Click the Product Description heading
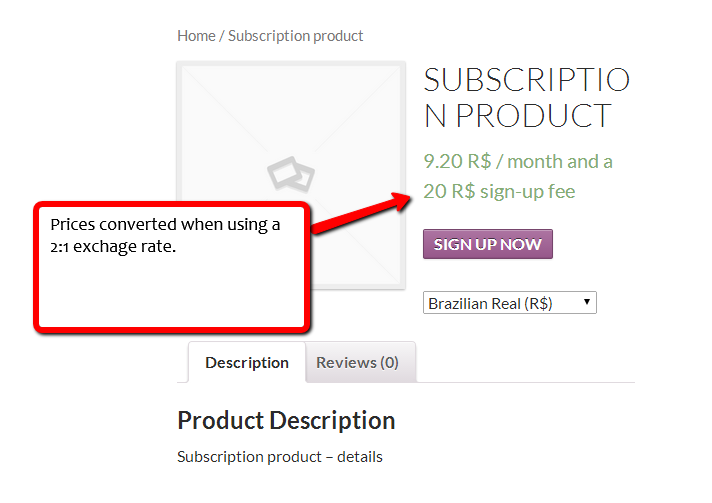The height and width of the screenshot is (503, 712). click(x=286, y=420)
